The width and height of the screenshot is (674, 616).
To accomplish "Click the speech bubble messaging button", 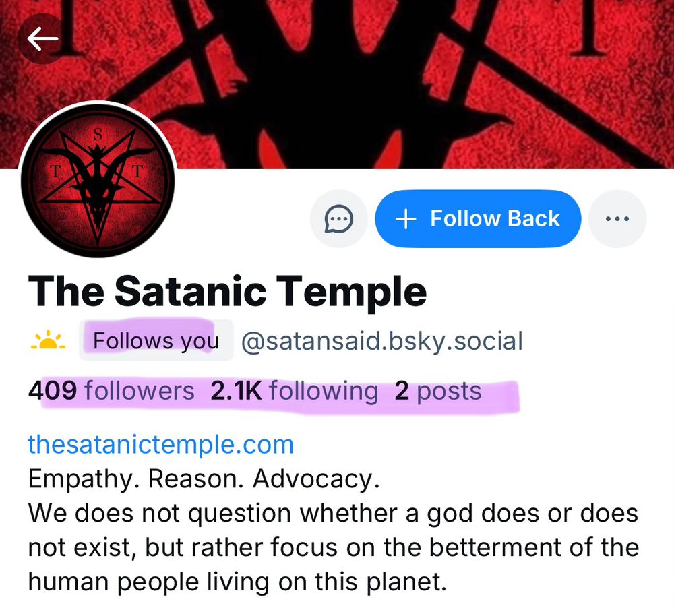I will tap(338, 218).
